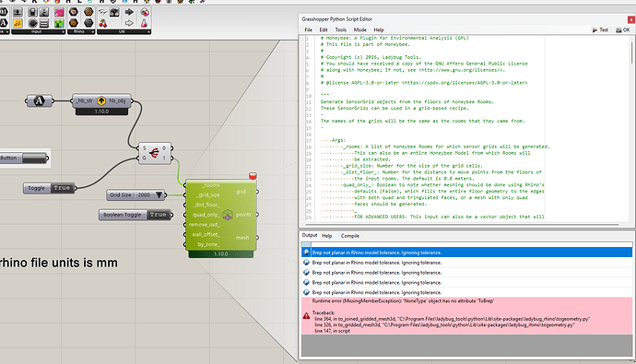Click the red error balloon on the green component

pos(253,175)
